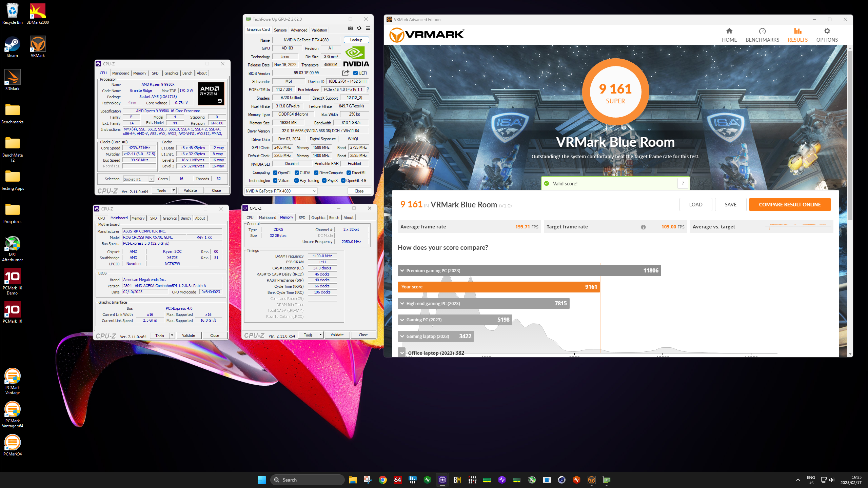Click the Bus Interface question mark icon
The width and height of the screenshot is (868, 488).
point(368,89)
